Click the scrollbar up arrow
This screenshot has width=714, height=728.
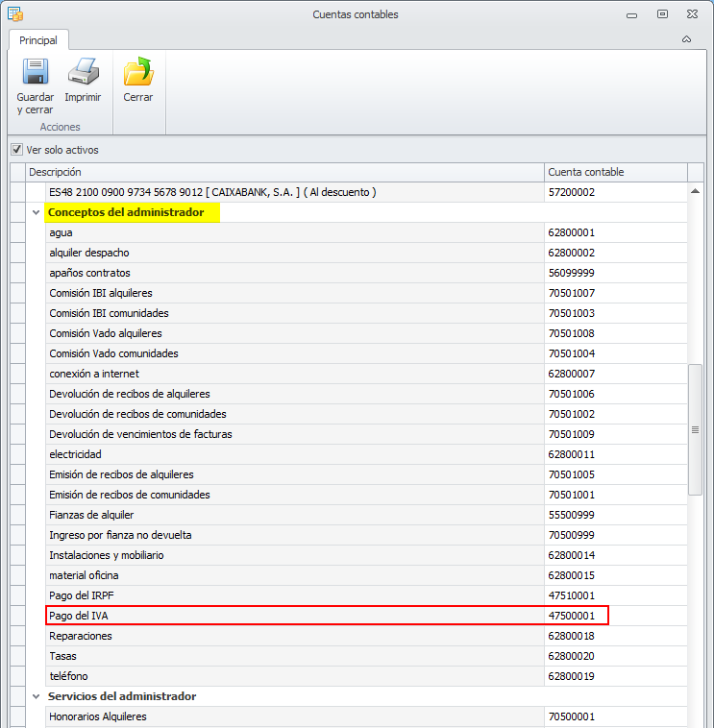point(695,191)
